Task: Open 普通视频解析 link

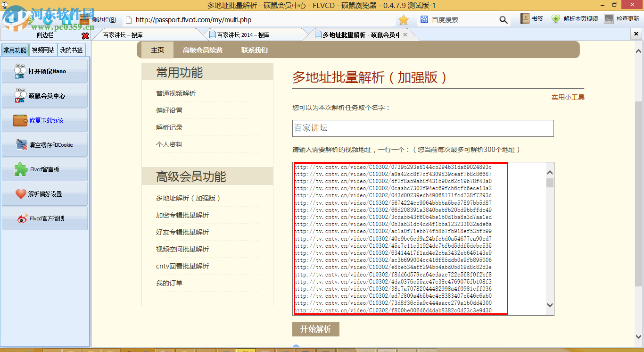Action: coord(176,93)
